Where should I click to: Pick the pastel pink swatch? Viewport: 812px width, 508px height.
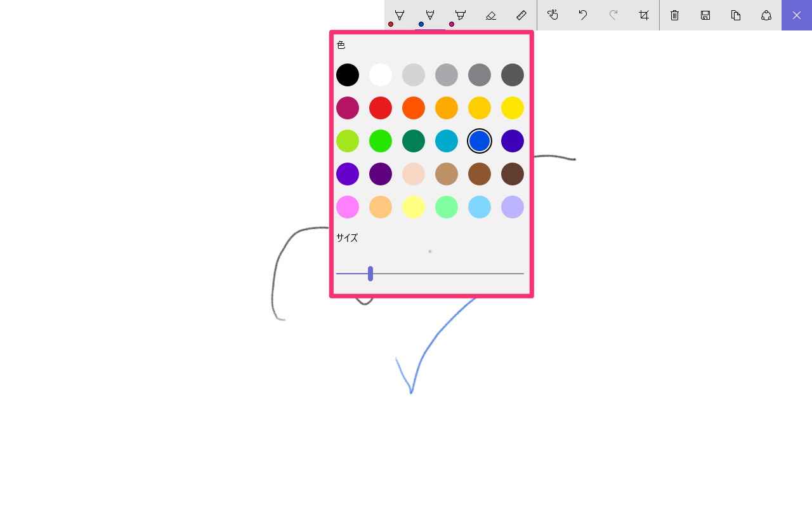(348, 207)
